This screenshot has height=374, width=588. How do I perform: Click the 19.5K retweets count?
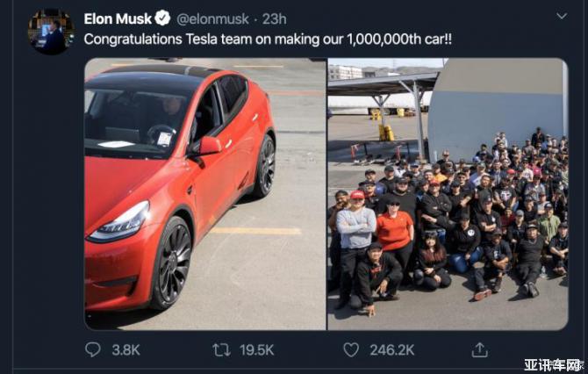tap(255, 349)
